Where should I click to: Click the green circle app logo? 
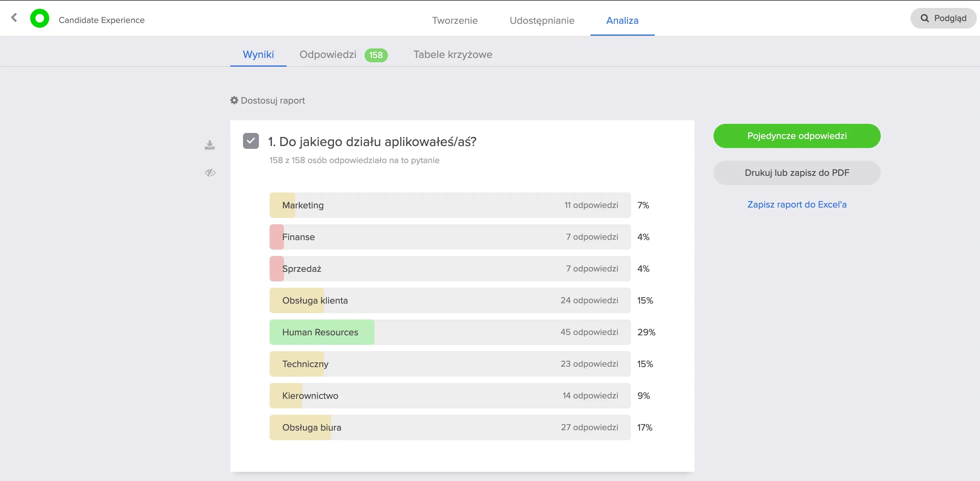pos(40,18)
